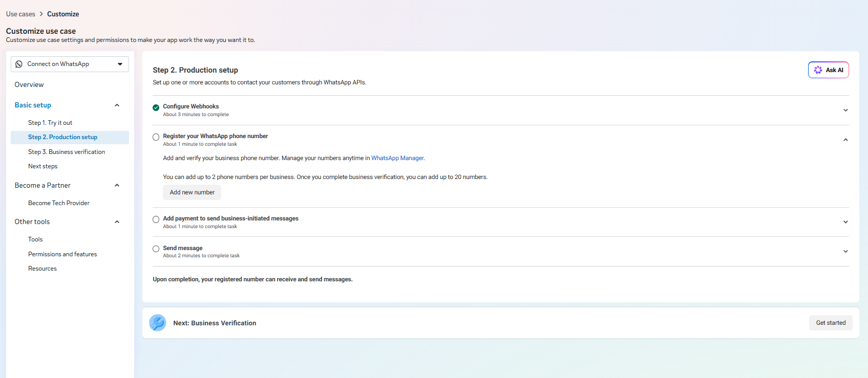Open Permissions and features
This screenshot has height=378, width=868.
(62, 254)
